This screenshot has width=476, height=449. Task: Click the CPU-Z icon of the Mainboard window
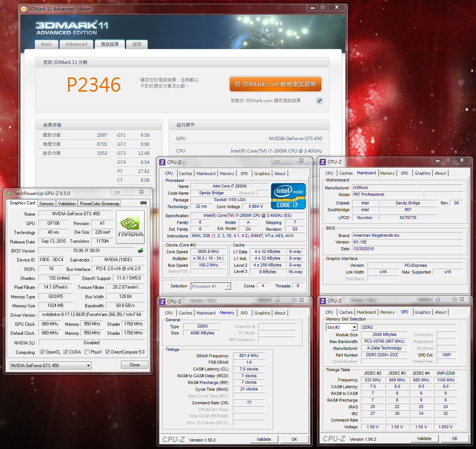(x=323, y=162)
